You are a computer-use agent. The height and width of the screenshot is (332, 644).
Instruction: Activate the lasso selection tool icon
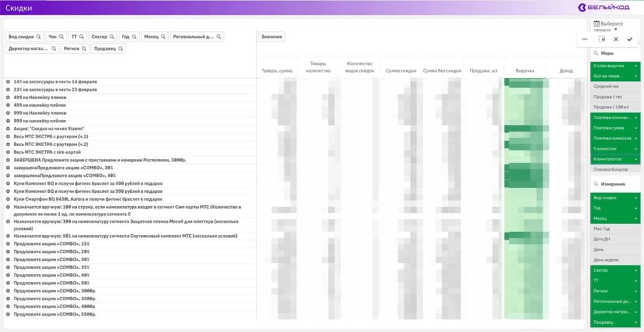coord(602,39)
